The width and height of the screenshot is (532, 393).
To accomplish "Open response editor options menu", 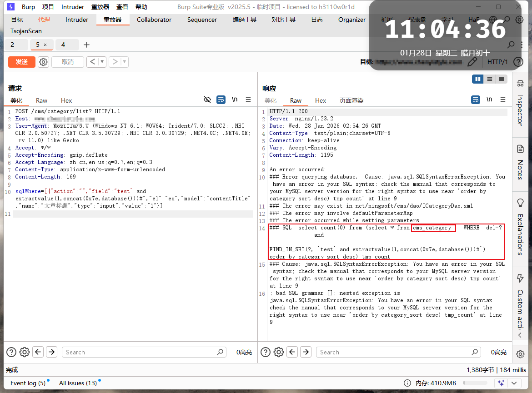I will [503, 99].
